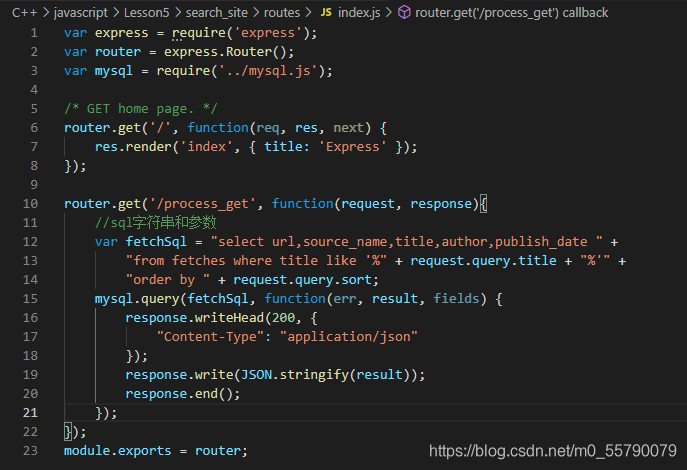Click the opening brace on line 10
687x470 pixels.
click(483, 204)
